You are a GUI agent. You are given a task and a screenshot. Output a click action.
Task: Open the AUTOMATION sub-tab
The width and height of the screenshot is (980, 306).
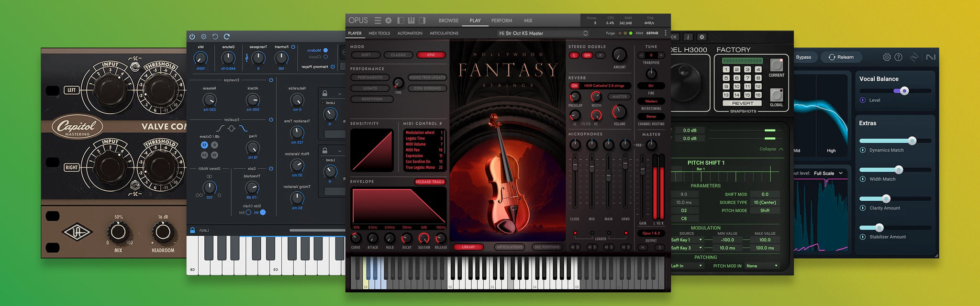coord(410,33)
